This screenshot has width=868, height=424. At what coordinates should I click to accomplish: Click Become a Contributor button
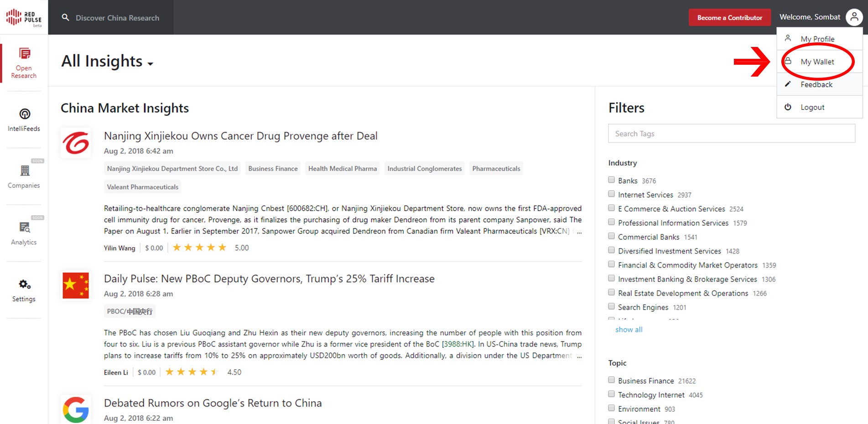[730, 17]
